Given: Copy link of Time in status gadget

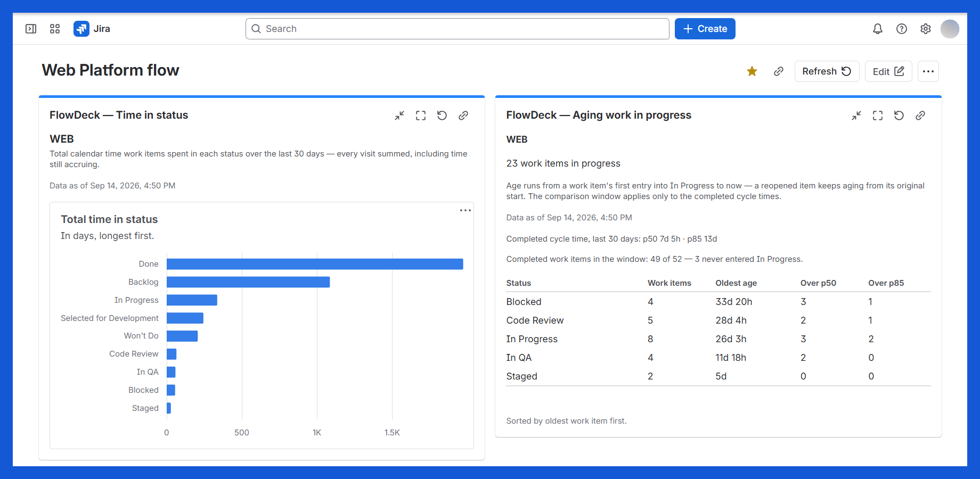Looking at the screenshot, I should [463, 115].
